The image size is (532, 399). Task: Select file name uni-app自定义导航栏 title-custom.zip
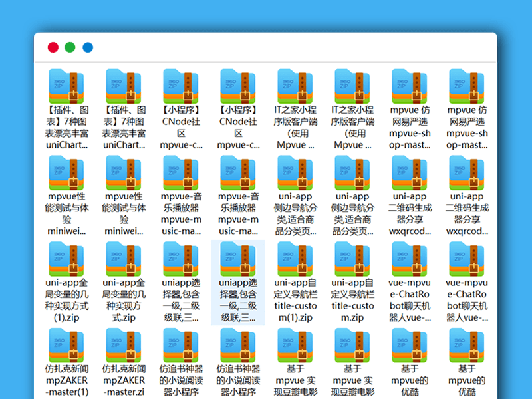353,300
